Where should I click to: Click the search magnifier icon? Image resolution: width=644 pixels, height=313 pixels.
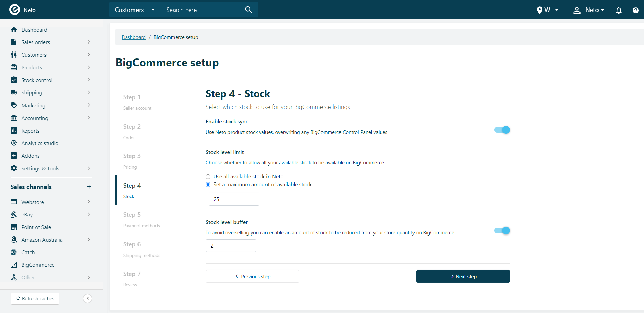tap(249, 10)
